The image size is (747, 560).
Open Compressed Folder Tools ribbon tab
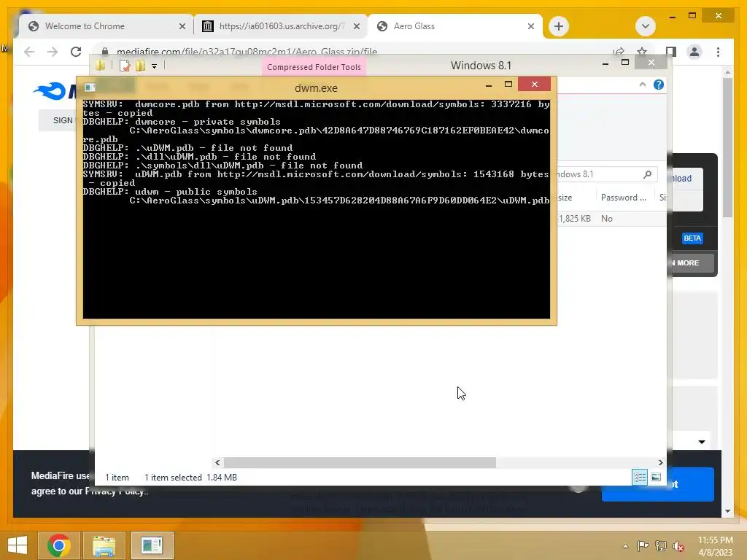click(314, 67)
